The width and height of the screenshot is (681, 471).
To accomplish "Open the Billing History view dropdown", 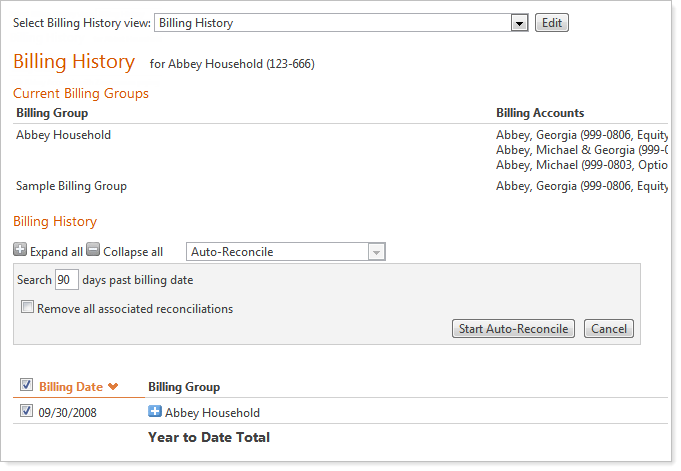I will tap(518, 23).
